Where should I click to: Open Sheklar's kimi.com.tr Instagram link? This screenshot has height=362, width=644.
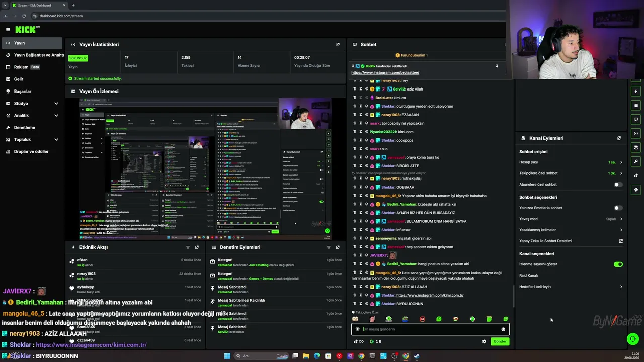click(430, 295)
